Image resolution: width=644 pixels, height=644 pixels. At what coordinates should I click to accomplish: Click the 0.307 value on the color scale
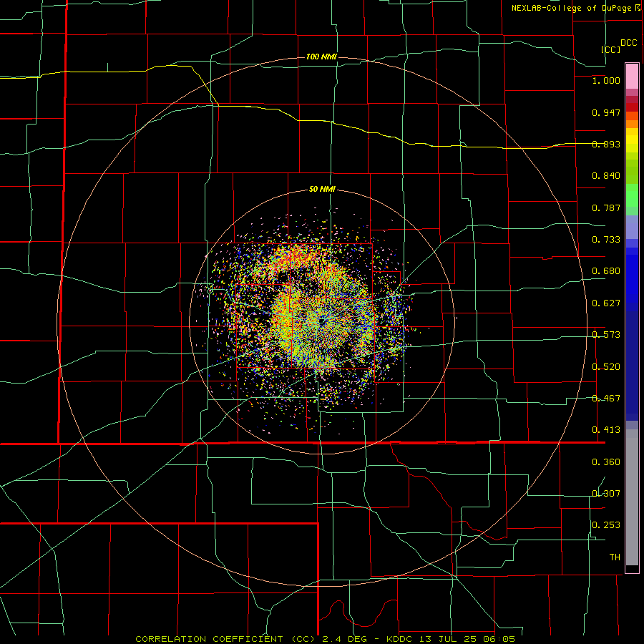(606, 494)
